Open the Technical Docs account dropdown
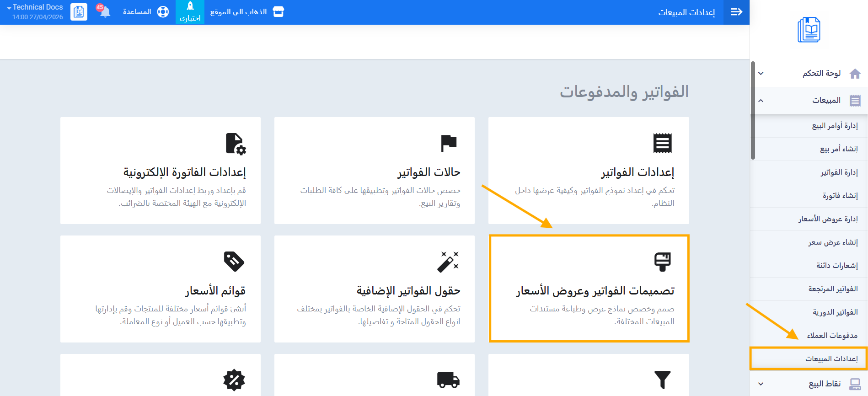The image size is (868, 396). (35, 7)
